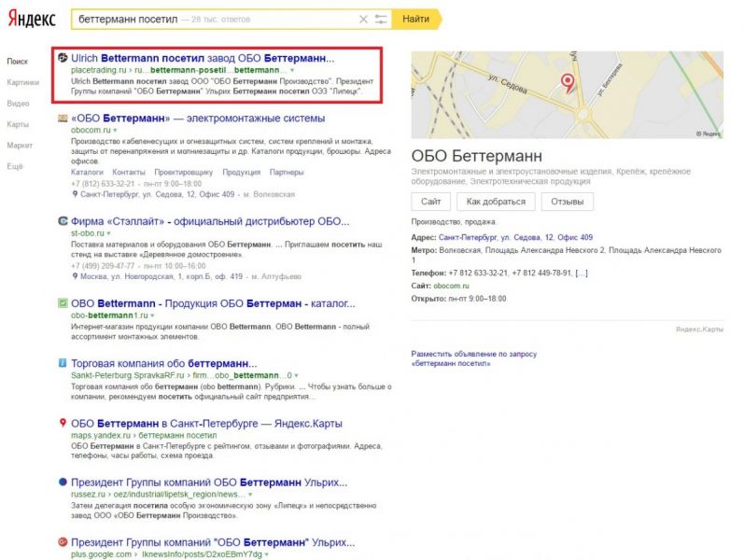Open advanced search settings icon
The height and width of the screenshot is (560, 744).
[381, 20]
